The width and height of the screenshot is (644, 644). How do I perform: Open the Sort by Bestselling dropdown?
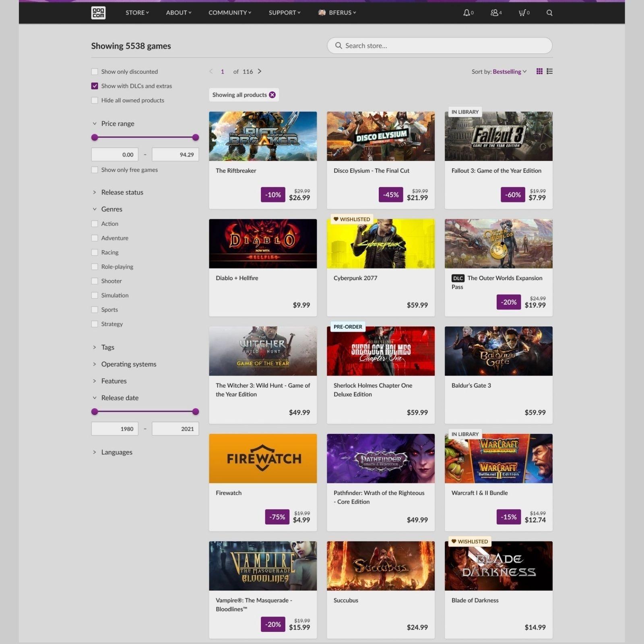508,71
